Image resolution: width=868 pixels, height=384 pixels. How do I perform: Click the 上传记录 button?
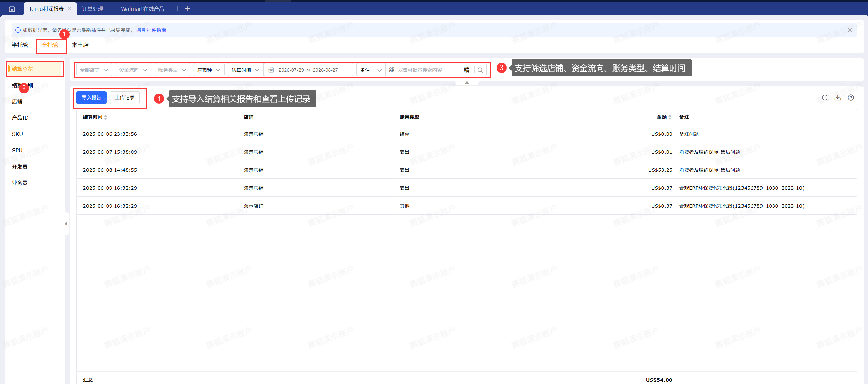point(124,98)
